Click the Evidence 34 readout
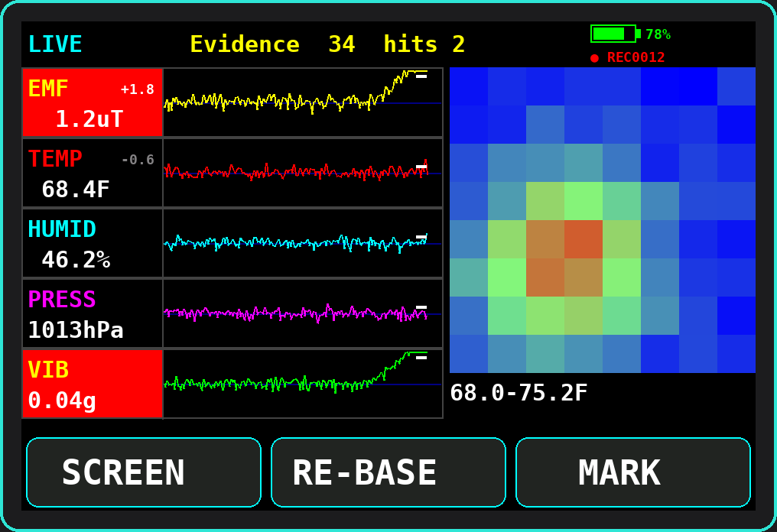 click(272, 44)
